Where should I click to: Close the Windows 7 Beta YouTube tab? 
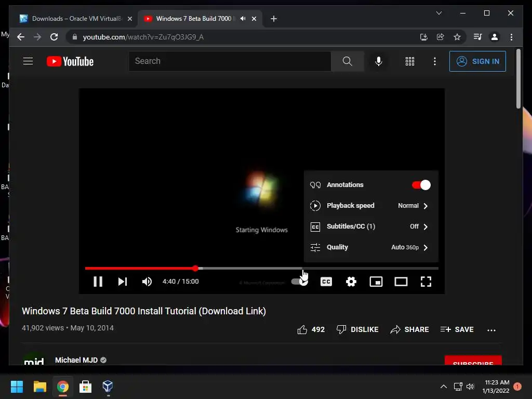[x=254, y=19]
